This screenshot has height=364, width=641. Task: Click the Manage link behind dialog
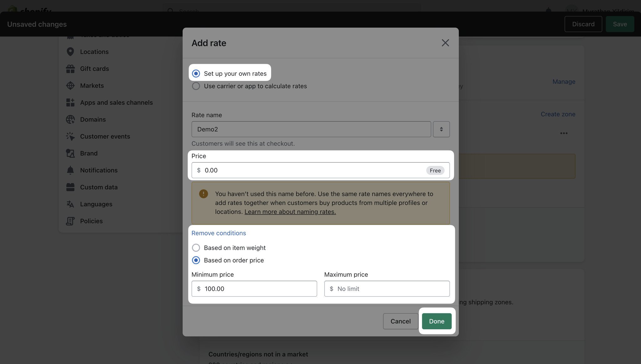point(564,81)
